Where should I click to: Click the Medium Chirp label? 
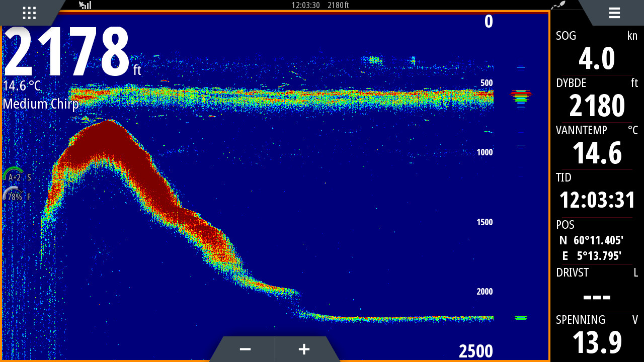click(x=41, y=104)
